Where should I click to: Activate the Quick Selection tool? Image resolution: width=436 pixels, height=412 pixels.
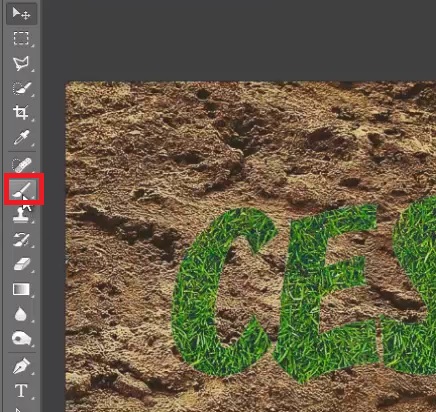click(21, 89)
